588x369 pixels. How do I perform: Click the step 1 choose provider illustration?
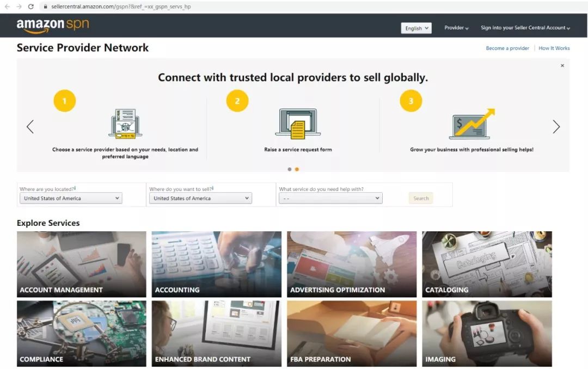(125, 124)
